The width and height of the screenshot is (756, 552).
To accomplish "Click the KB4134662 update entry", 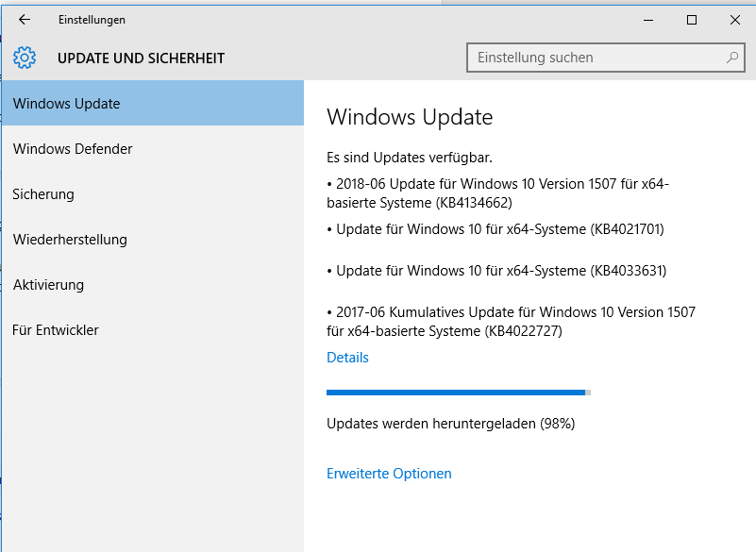I will click(x=497, y=192).
